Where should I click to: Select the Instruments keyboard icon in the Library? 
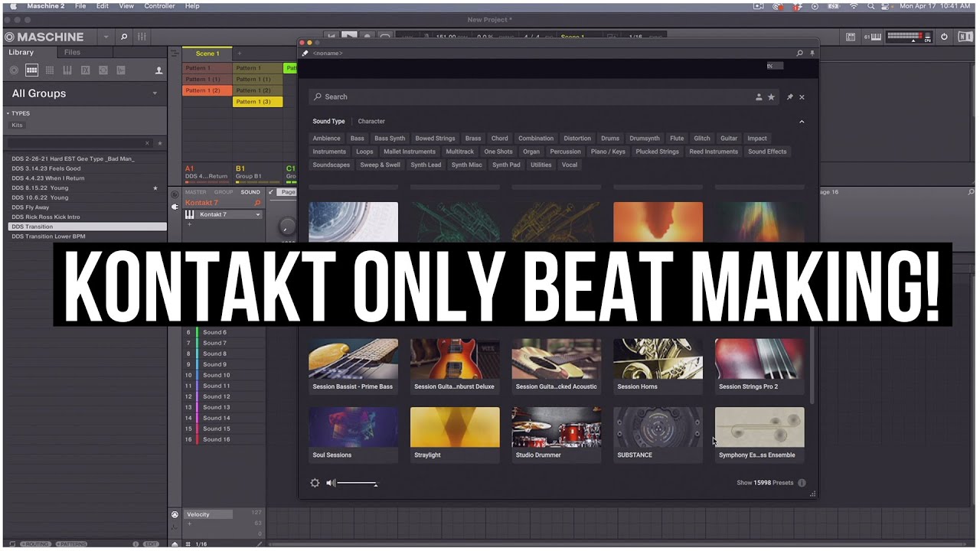click(67, 70)
